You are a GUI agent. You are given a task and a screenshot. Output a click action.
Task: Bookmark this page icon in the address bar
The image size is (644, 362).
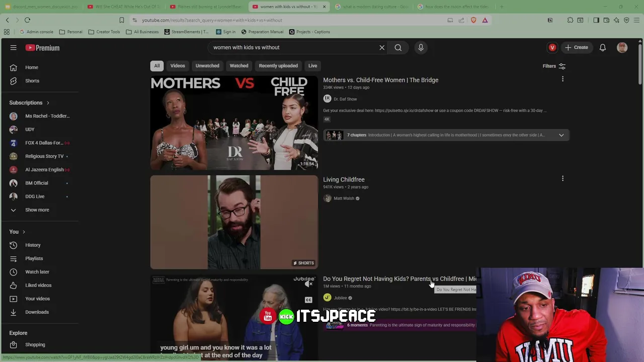click(121, 20)
